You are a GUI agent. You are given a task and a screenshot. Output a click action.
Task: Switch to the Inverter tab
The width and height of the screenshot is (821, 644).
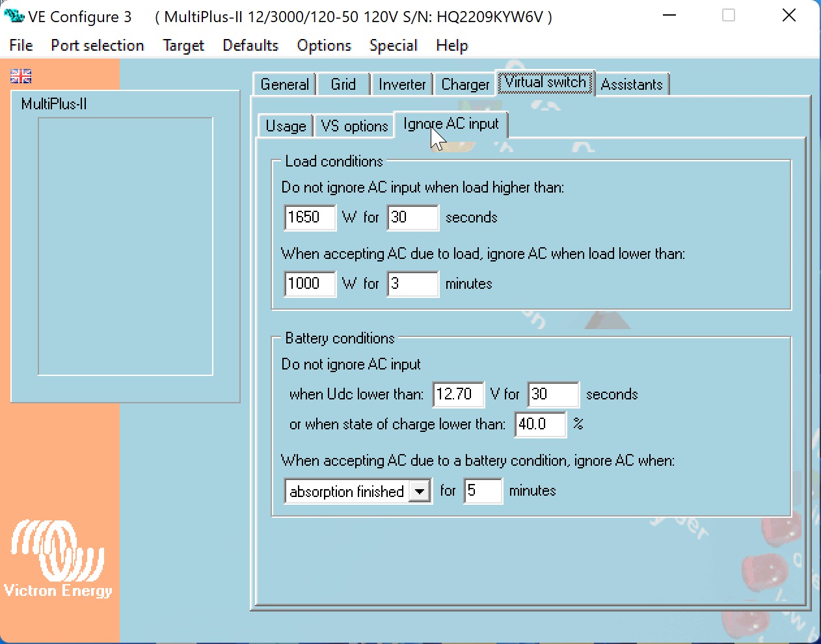tap(402, 85)
